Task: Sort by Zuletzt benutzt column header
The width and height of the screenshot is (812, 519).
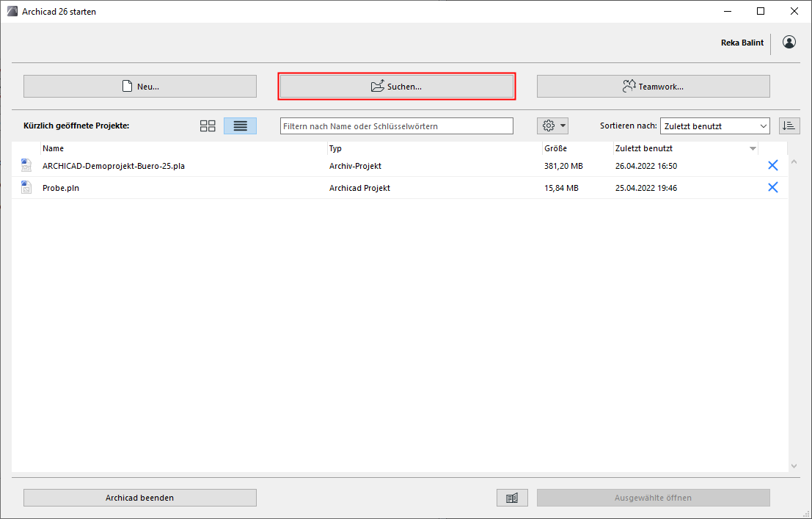Action: (x=686, y=148)
